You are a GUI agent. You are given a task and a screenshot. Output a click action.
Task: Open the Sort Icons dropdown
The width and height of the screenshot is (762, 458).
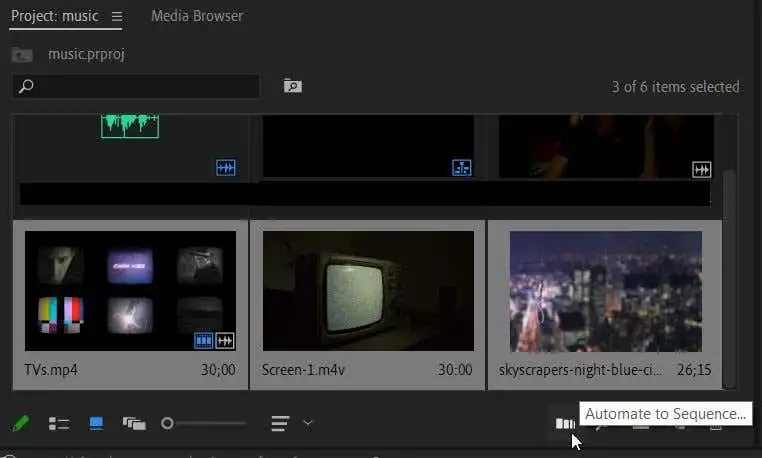[x=281, y=423]
